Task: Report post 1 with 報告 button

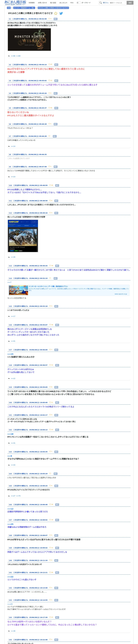Action: click(56, 19)
